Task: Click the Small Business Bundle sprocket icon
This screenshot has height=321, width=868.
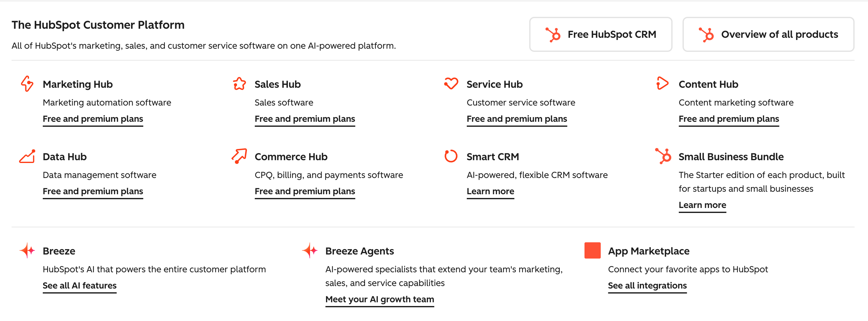Action: (x=663, y=156)
